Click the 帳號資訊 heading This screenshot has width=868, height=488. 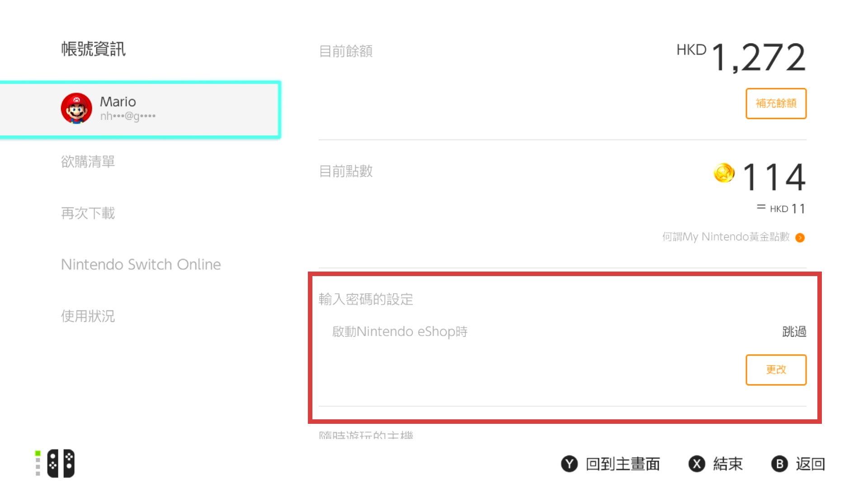click(94, 50)
